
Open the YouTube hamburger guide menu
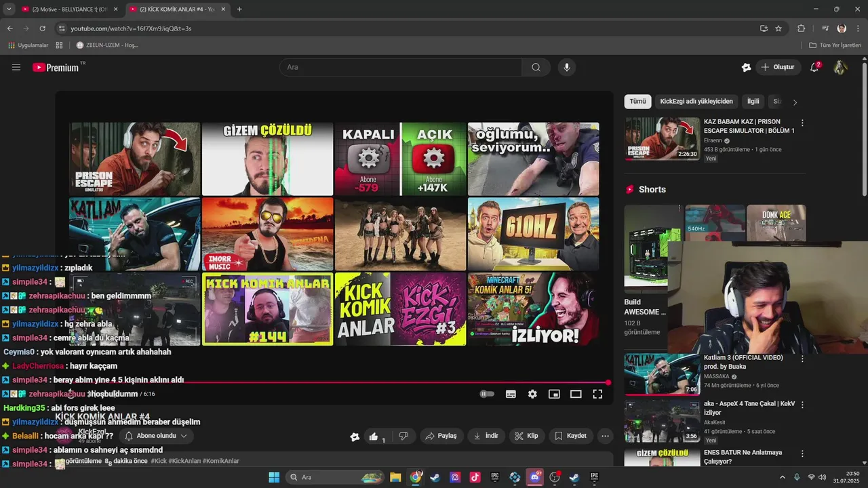[x=16, y=67]
